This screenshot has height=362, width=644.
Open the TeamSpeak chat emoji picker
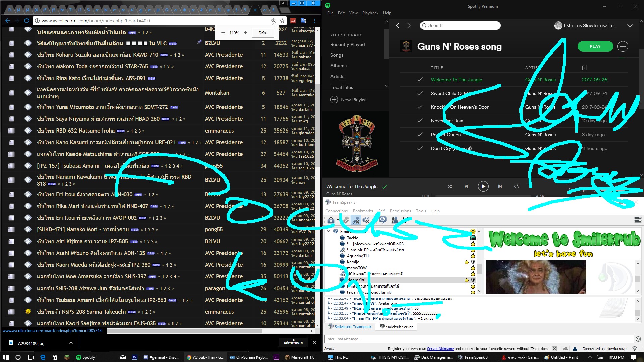coord(638,339)
